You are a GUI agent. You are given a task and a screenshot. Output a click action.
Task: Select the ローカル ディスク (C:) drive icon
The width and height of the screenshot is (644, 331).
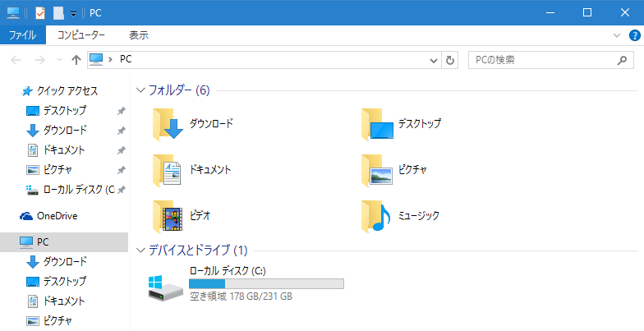click(x=166, y=287)
